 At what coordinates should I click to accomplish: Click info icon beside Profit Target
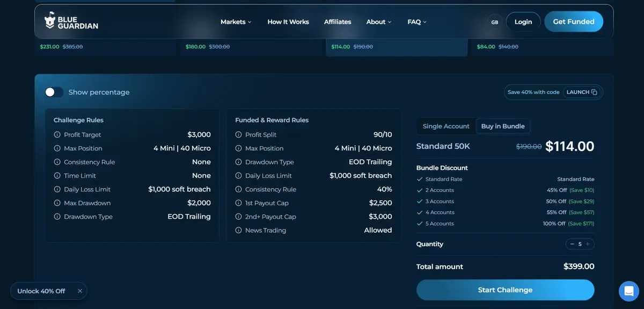point(57,135)
